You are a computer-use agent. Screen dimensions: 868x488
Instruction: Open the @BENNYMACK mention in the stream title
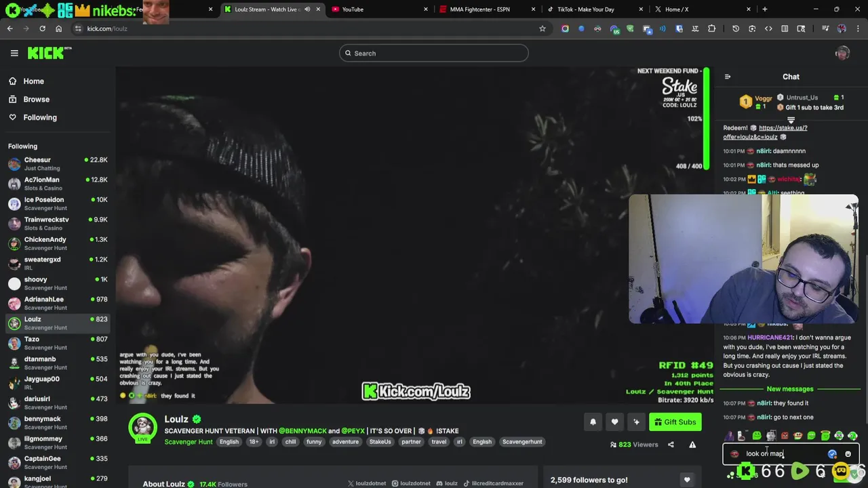pyautogui.click(x=303, y=431)
